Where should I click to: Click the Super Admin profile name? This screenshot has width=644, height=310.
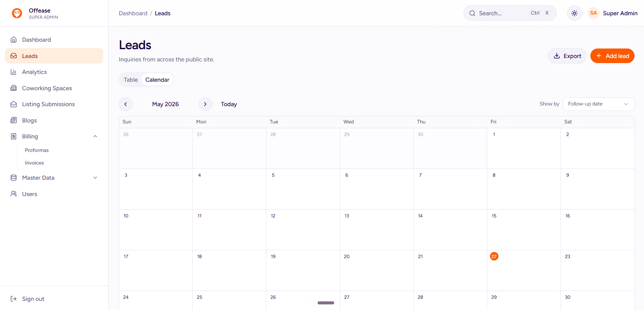tap(620, 13)
